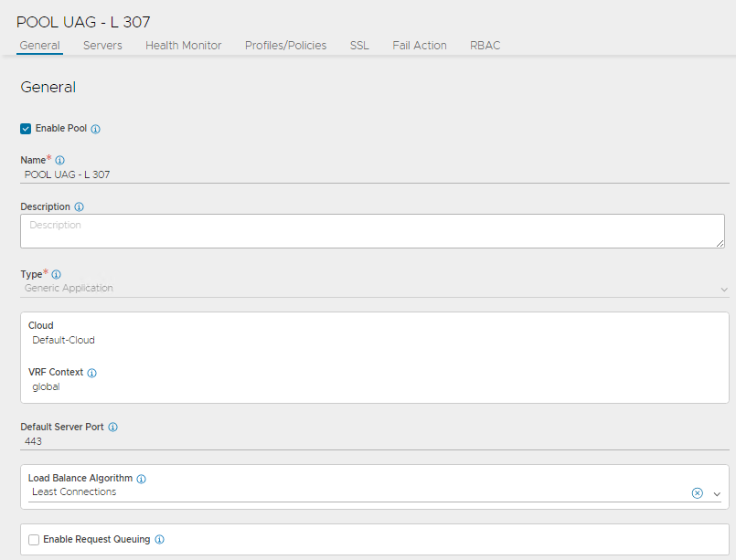Click Load Balance Algorithm info icon

[x=142, y=479]
